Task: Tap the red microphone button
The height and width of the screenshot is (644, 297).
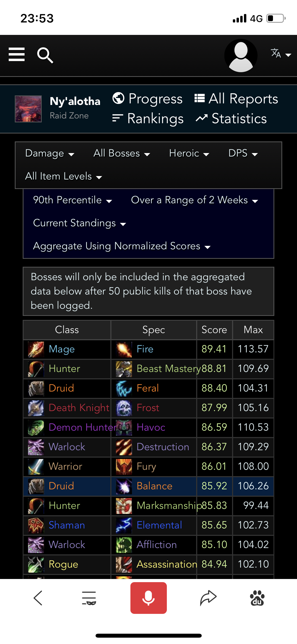Action: (148, 598)
